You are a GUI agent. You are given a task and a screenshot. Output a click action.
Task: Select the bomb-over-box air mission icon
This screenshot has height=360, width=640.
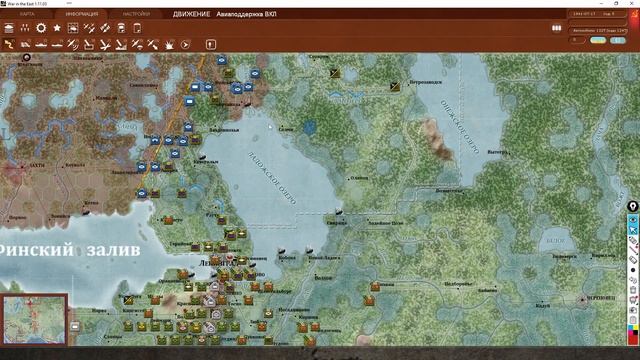pos(89,44)
